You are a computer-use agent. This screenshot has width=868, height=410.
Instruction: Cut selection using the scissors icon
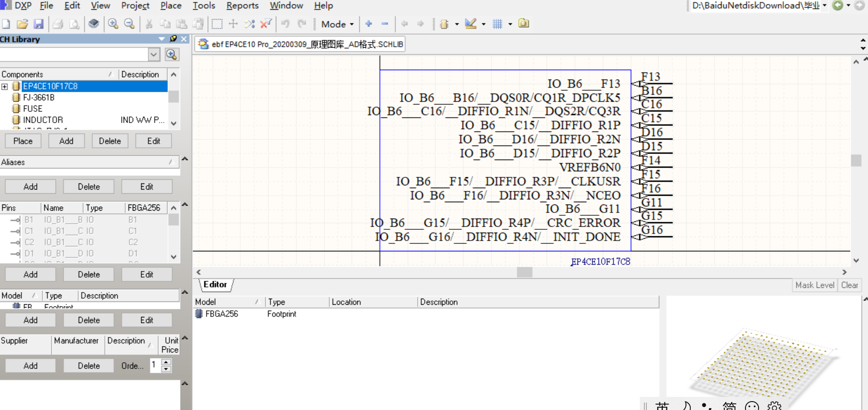[149, 24]
